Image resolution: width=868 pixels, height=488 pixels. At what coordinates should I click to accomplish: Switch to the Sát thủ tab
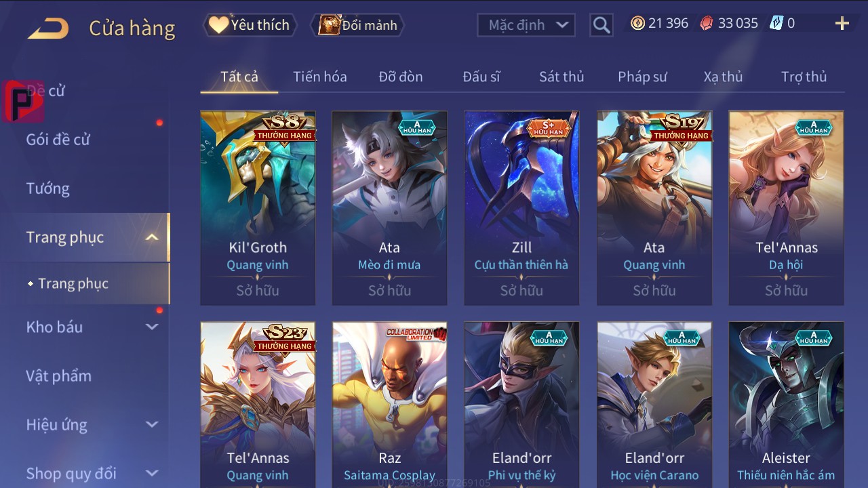(x=561, y=77)
